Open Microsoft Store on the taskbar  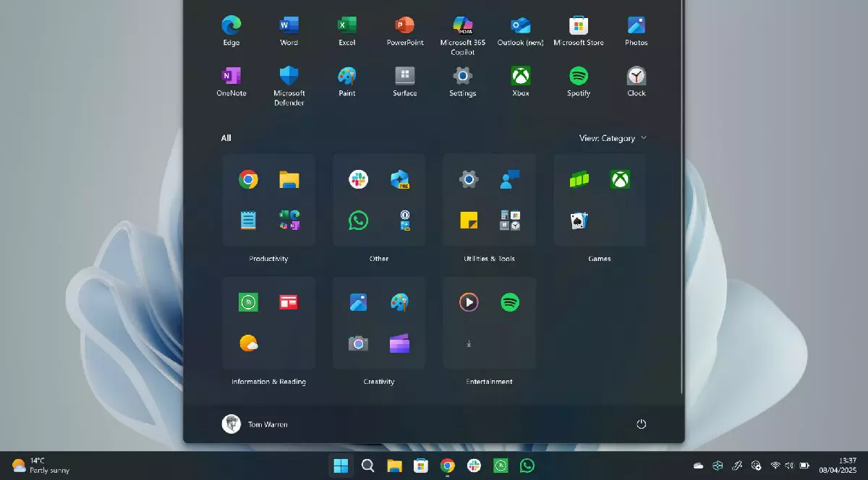click(x=421, y=466)
